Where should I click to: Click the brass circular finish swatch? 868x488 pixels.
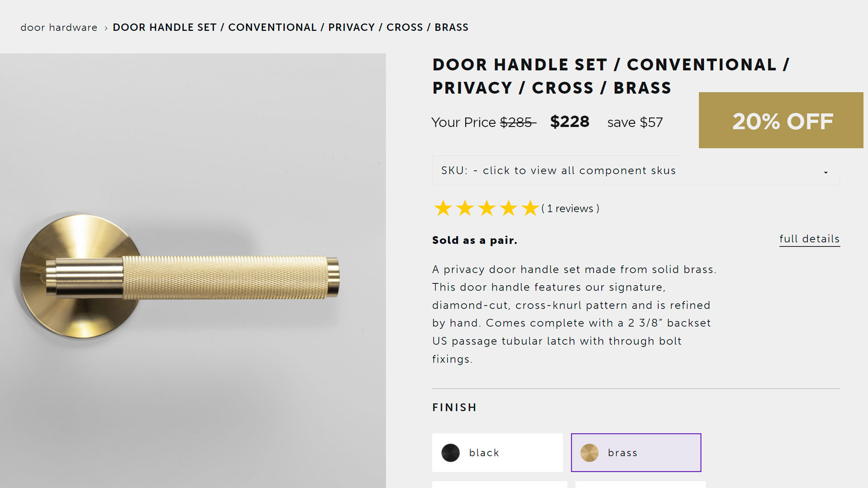(x=590, y=453)
